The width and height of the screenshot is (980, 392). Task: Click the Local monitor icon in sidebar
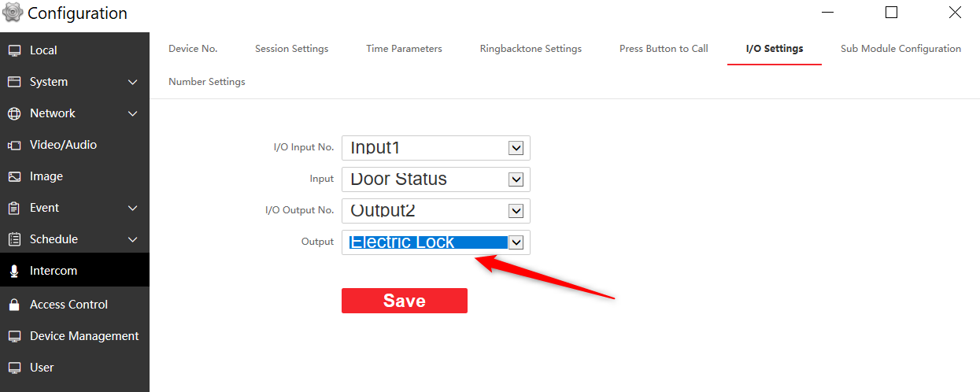pyautogui.click(x=14, y=50)
